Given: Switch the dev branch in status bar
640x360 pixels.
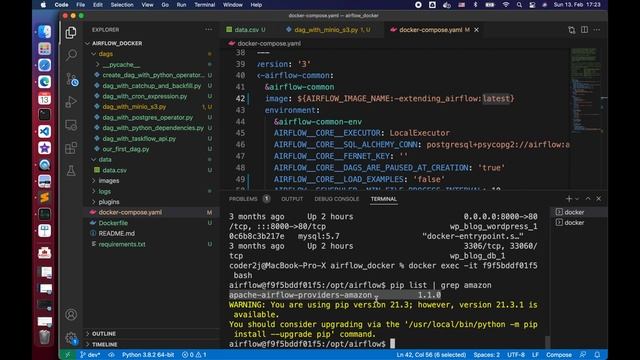Looking at the screenshot, I should tap(90, 355).
